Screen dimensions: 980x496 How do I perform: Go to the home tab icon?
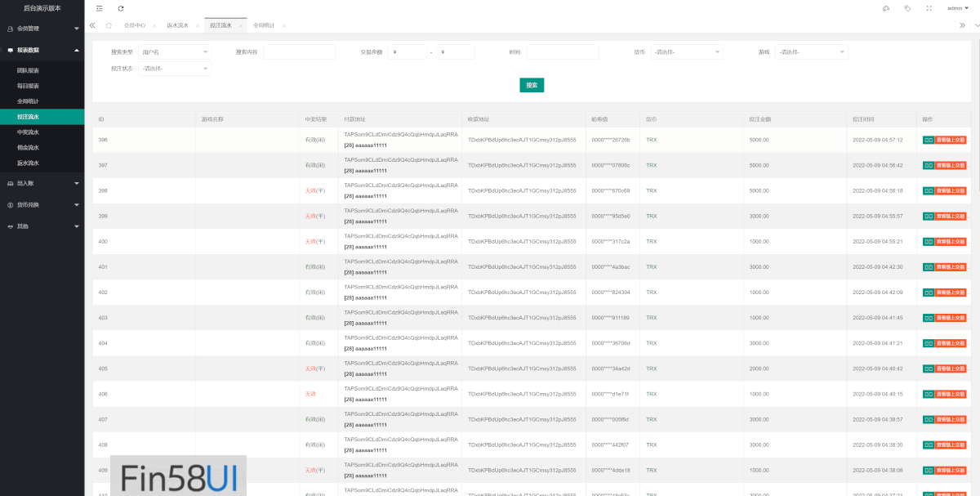click(108, 25)
